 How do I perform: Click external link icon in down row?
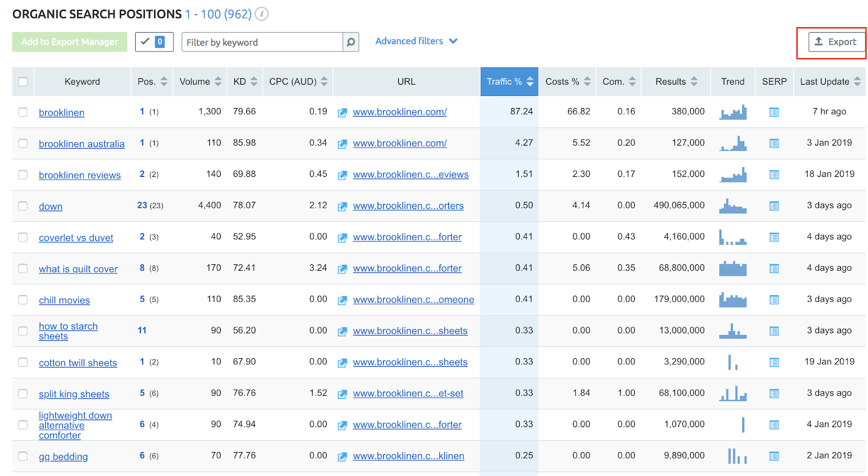pos(342,207)
